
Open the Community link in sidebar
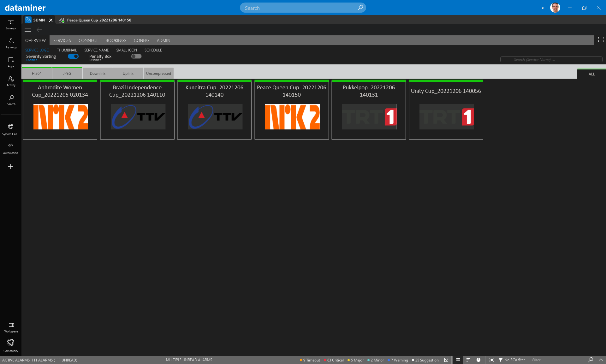click(11, 346)
